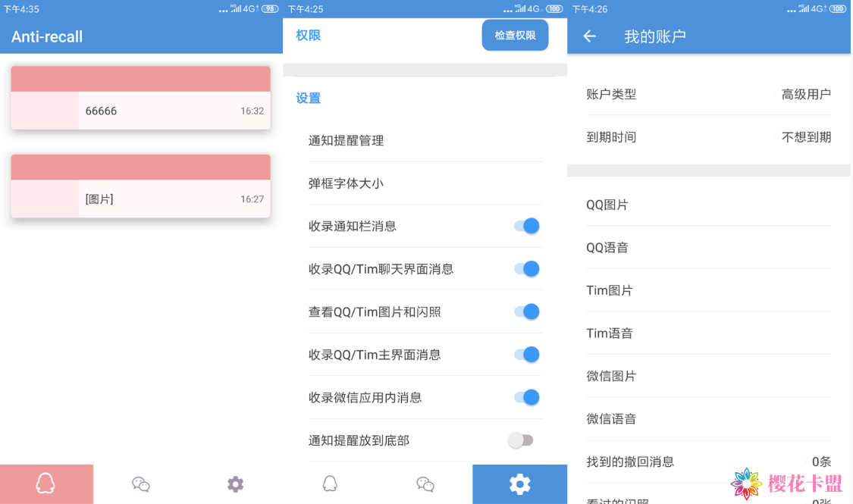The image size is (853, 504).
Task: Open the [图片] message card from 16:27
Action: tap(140, 199)
